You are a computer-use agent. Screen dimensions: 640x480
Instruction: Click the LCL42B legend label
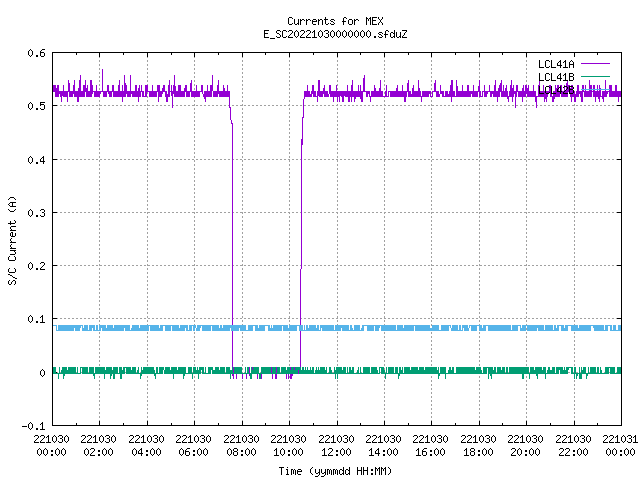556,90
